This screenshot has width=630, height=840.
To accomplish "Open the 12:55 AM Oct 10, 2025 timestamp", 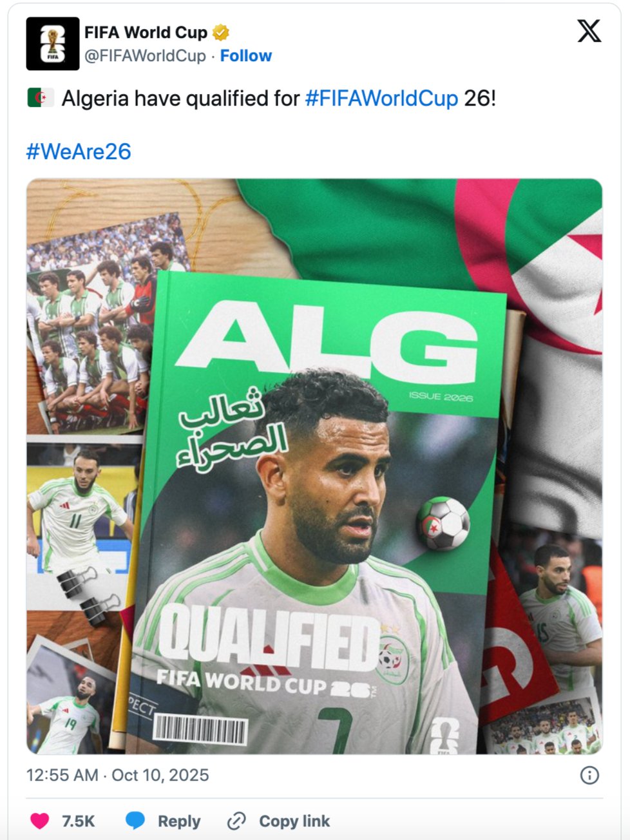I will pyautogui.click(x=118, y=775).
